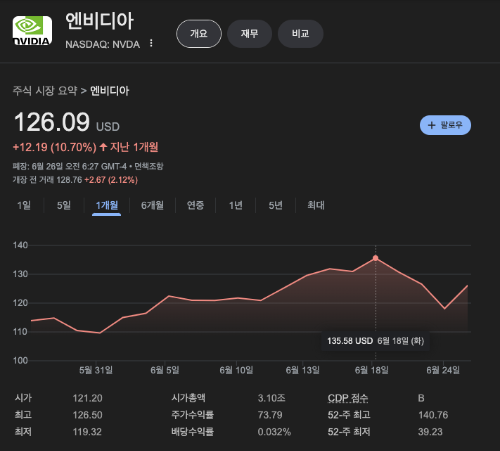Click the CDP 점수 label

click(x=348, y=398)
